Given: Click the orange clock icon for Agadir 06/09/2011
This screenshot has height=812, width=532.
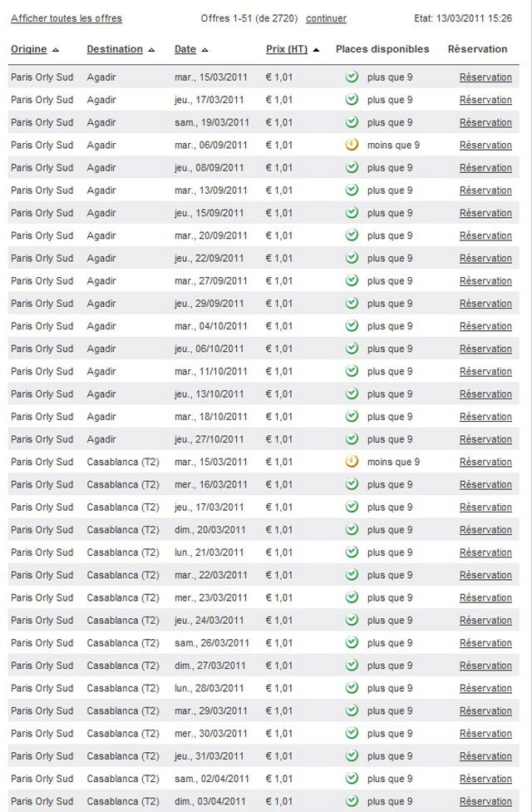Looking at the screenshot, I should tap(352, 145).
